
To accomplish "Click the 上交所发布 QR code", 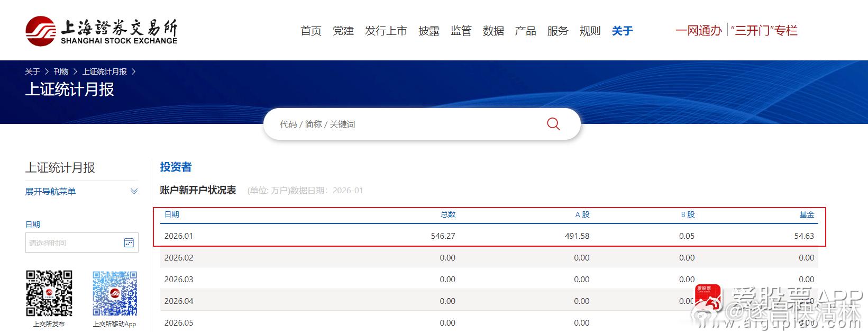I will tap(49, 293).
